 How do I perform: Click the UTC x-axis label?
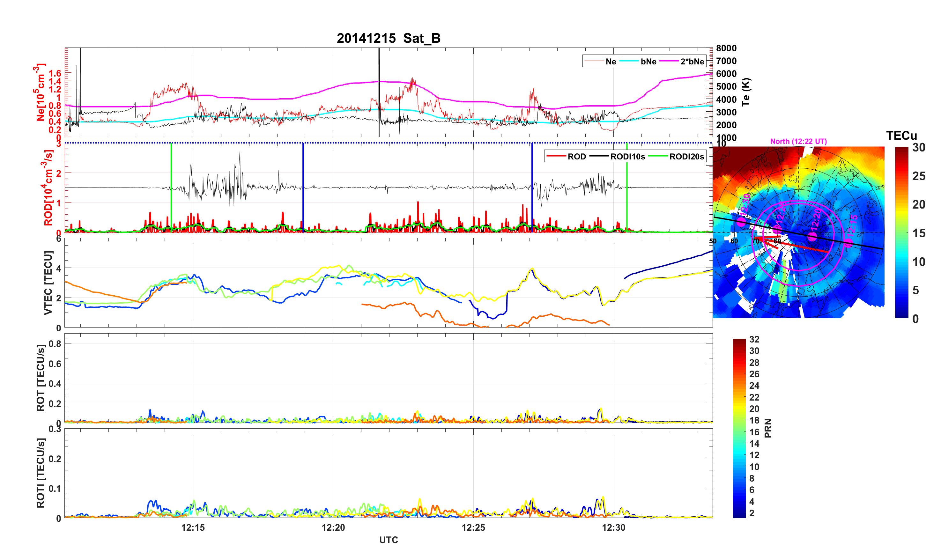point(388,540)
